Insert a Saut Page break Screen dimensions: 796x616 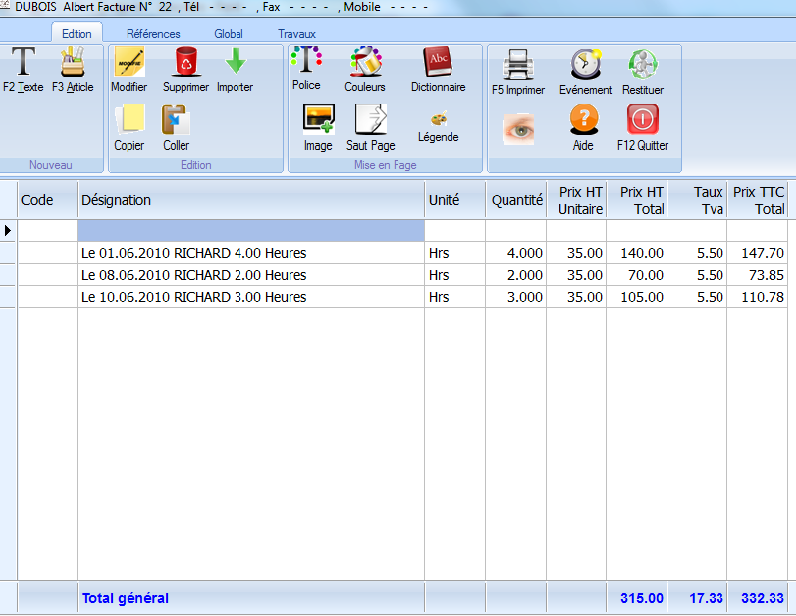pyautogui.click(x=370, y=121)
